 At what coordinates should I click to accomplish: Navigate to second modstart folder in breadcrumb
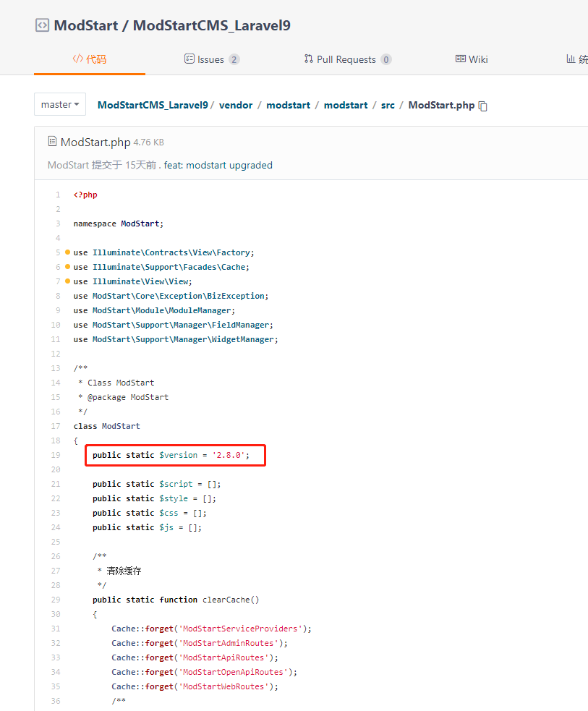346,105
